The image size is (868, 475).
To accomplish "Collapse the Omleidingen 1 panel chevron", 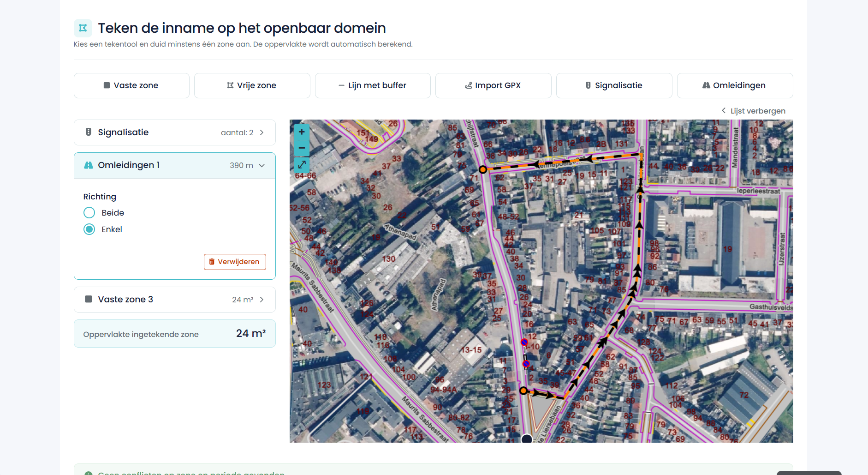I will click(x=262, y=165).
